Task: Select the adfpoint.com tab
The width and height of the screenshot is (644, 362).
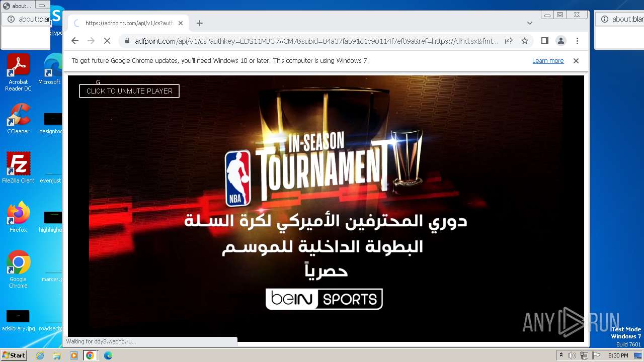Action: tap(128, 23)
